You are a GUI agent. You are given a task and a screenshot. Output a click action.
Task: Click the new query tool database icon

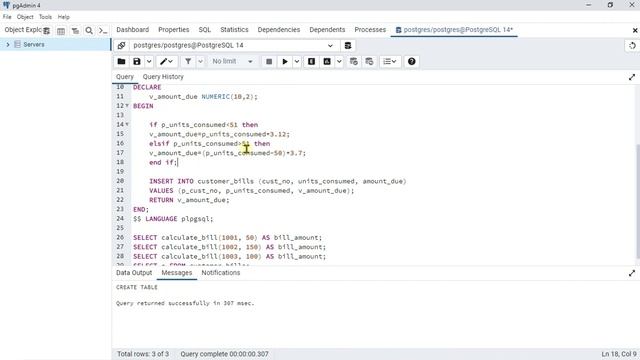[x=348, y=45]
